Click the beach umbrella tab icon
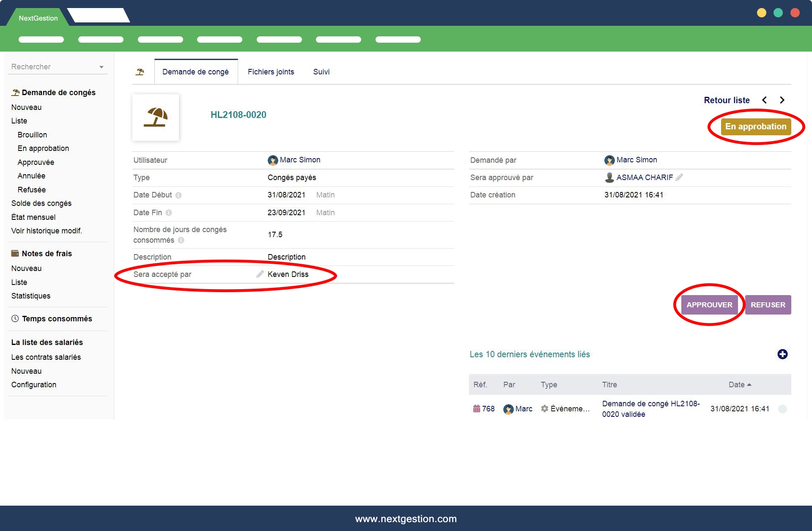 [140, 72]
